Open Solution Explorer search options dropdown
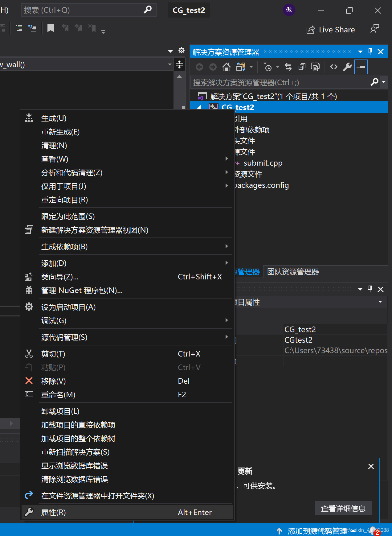This screenshot has width=392, height=536. point(384,82)
